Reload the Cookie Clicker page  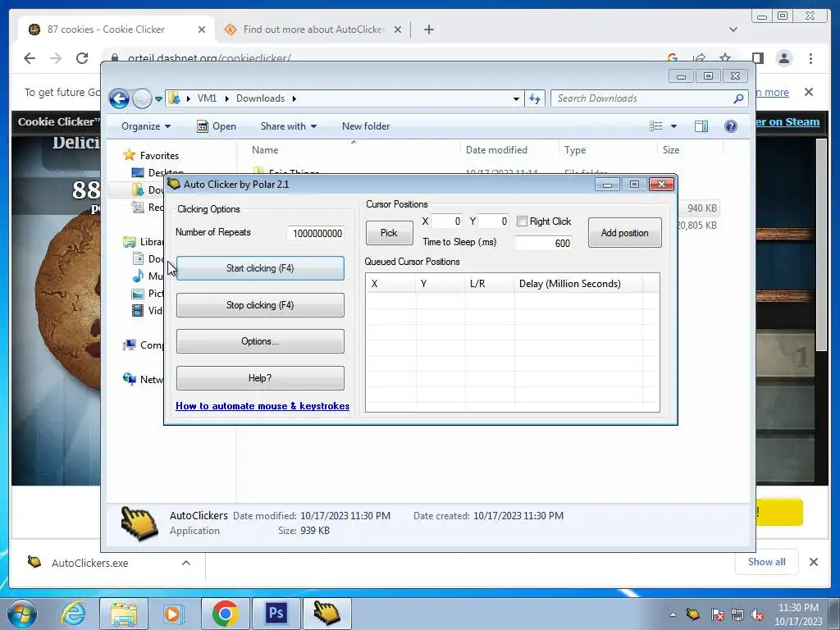pos(82,58)
